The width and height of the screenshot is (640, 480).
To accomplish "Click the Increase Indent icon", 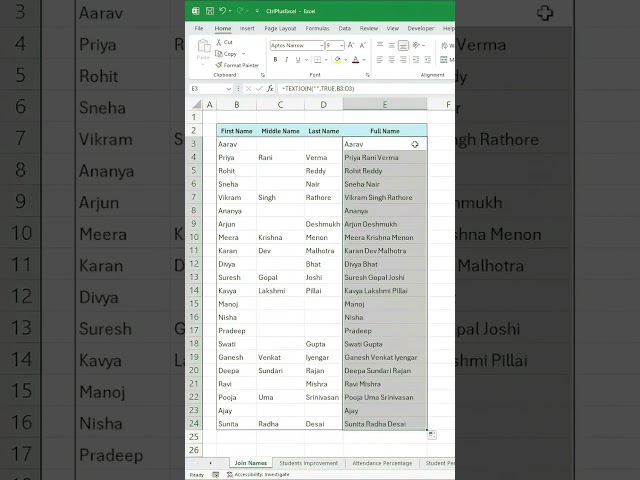I will tap(427, 60).
